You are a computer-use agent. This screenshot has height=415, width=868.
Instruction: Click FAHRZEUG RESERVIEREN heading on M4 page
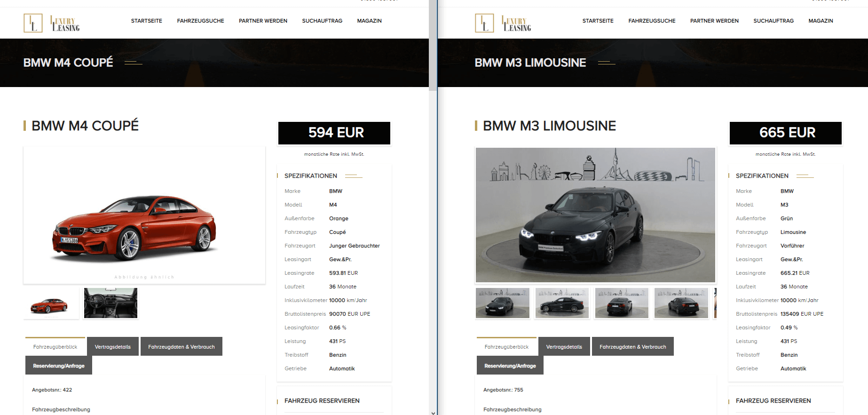(x=322, y=401)
